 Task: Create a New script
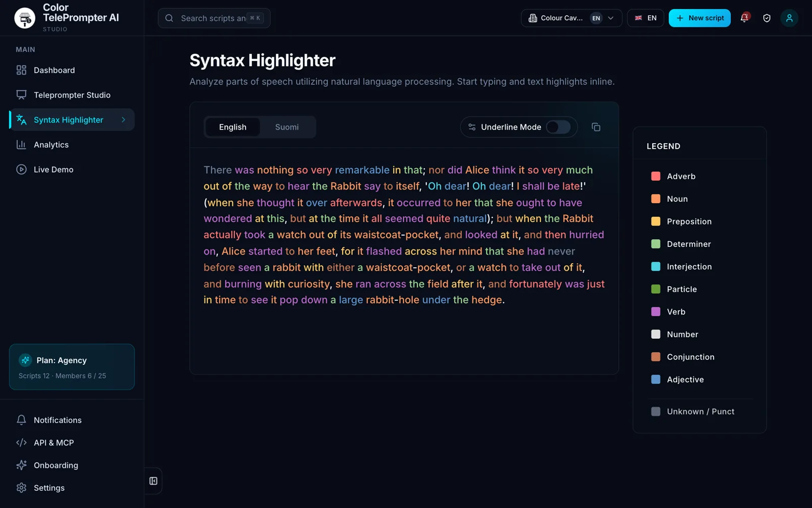point(699,18)
